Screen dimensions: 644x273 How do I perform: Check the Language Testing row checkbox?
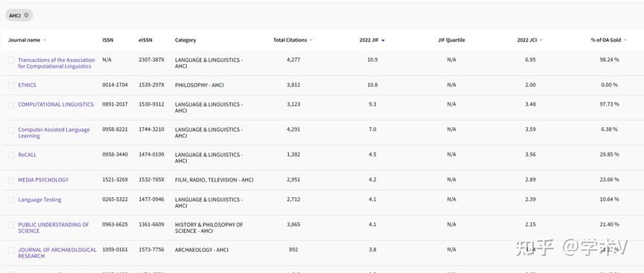[11, 200]
